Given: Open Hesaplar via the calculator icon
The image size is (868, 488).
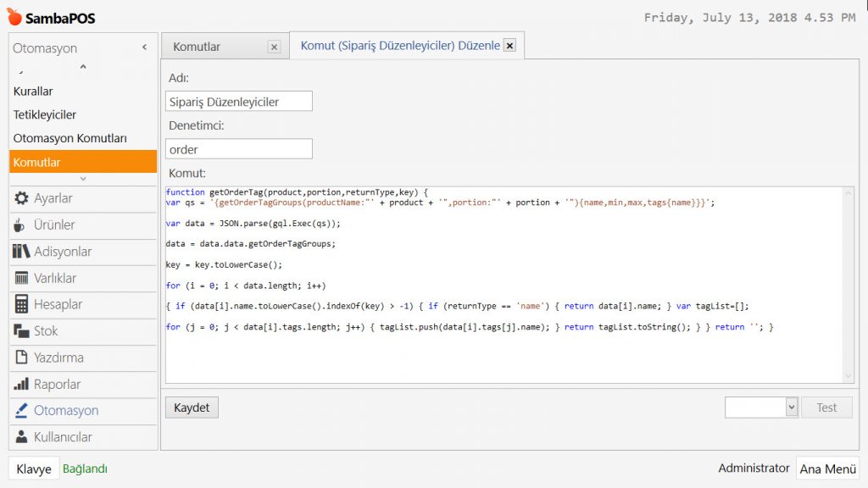Looking at the screenshot, I should pyautogui.click(x=21, y=304).
